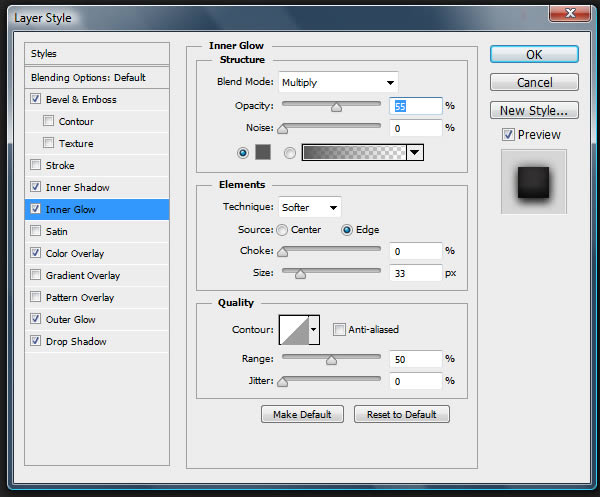This screenshot has height=497, width=600.
Task: Enable the Gradient Overlay checkbox
Action: (36, 275)
